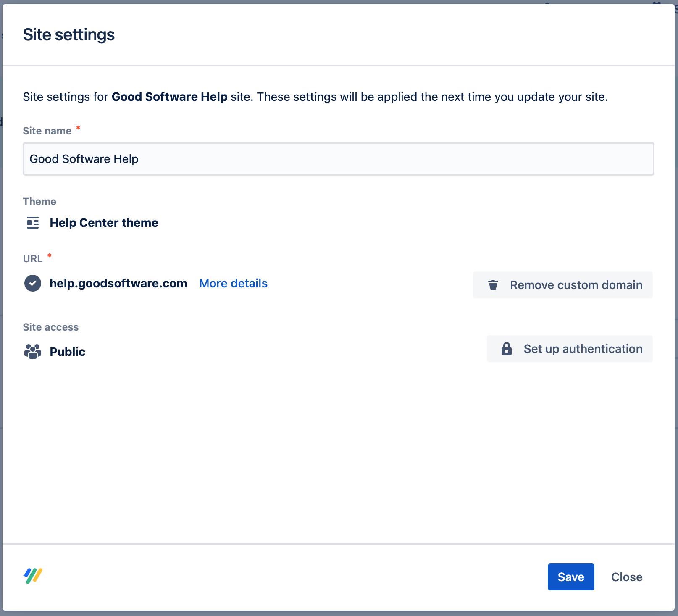
Task: Click the Site name field label
Action: pyautogui.click(x=47, y=131)
